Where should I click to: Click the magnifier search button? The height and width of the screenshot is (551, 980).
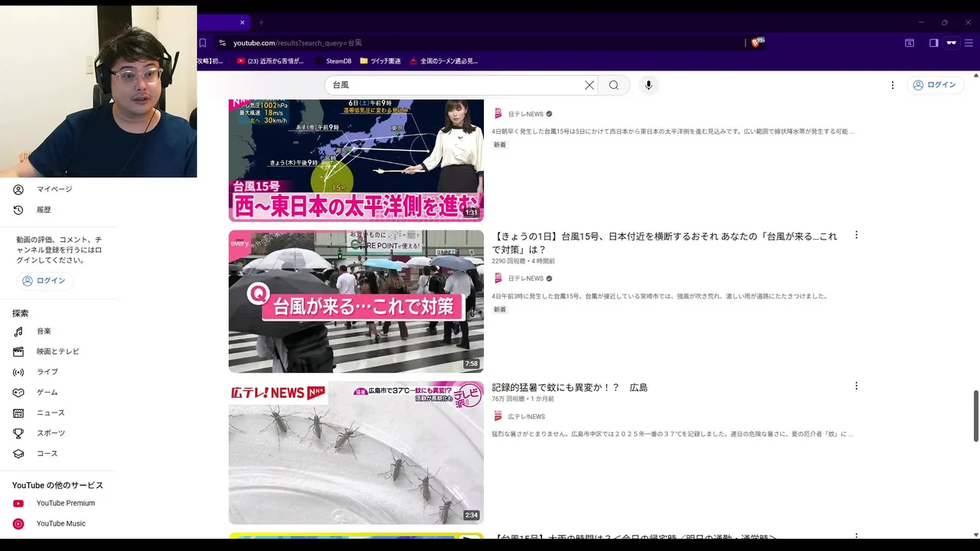tap(614, 85)
